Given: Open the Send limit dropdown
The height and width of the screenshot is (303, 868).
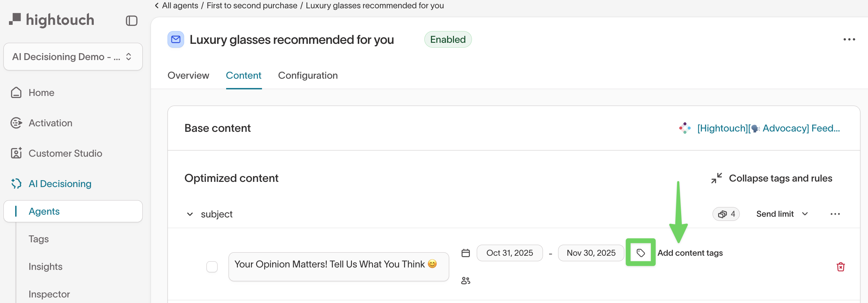Looking at the screenshot, I should pyautogui.click(x=782, y=214).
